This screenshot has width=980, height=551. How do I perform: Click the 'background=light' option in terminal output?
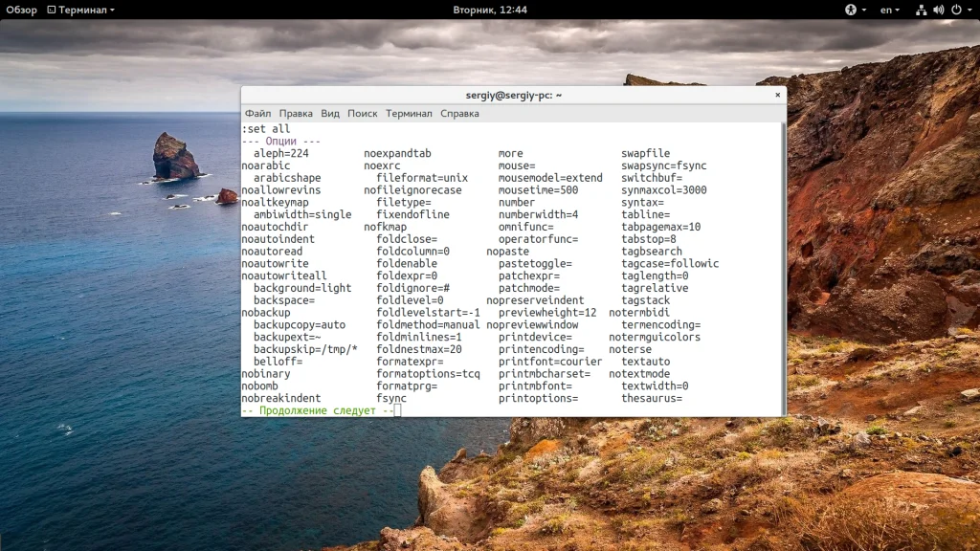click(x=302, y=288)
